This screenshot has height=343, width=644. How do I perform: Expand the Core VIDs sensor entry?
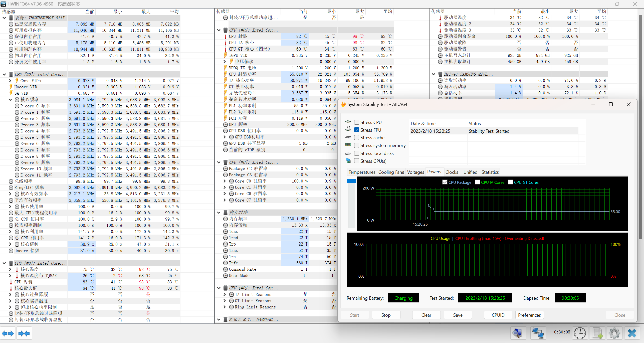[10, 81]
